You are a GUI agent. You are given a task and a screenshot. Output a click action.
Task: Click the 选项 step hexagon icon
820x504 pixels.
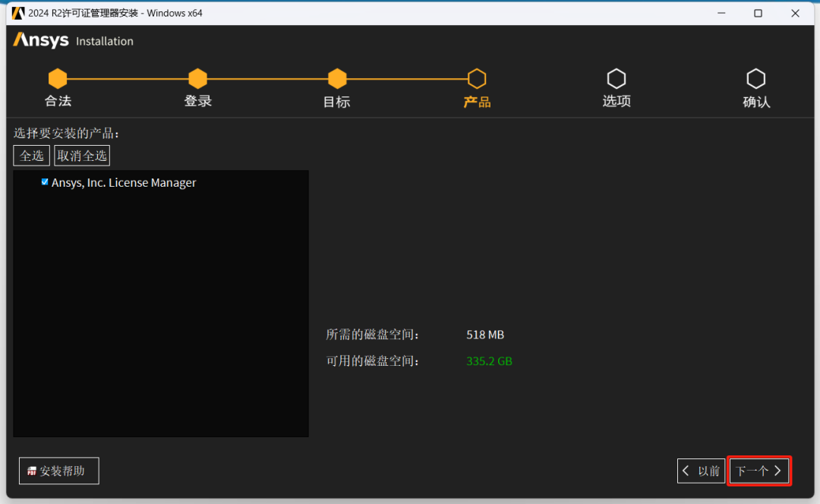coord(617,79)
